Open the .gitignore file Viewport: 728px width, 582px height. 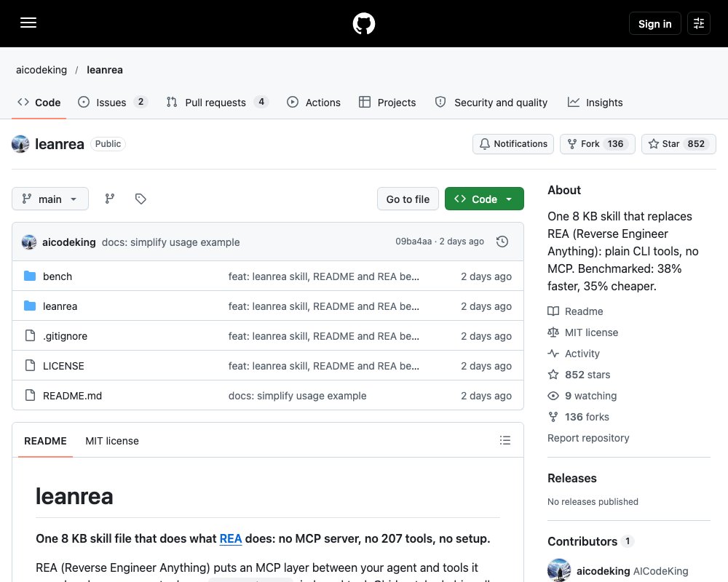(65, 336)
